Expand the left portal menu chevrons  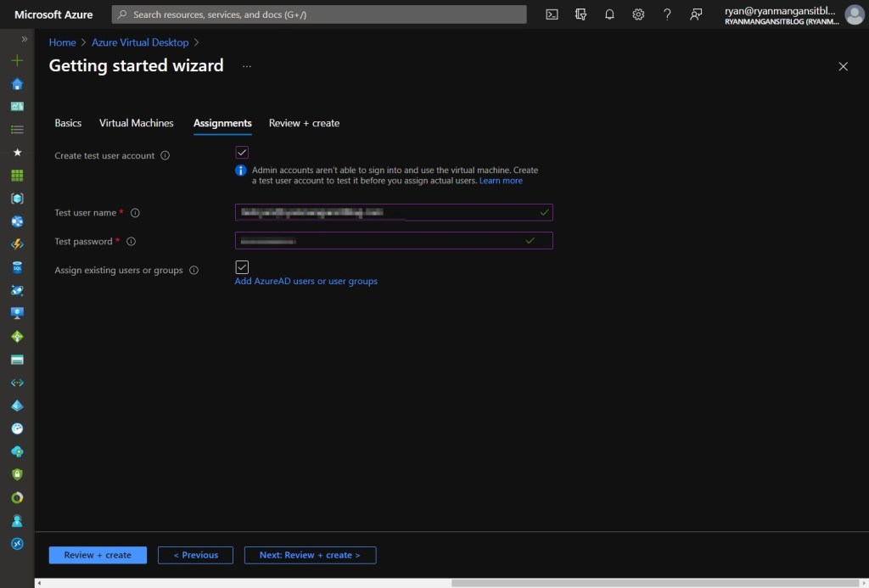(25, 39)
